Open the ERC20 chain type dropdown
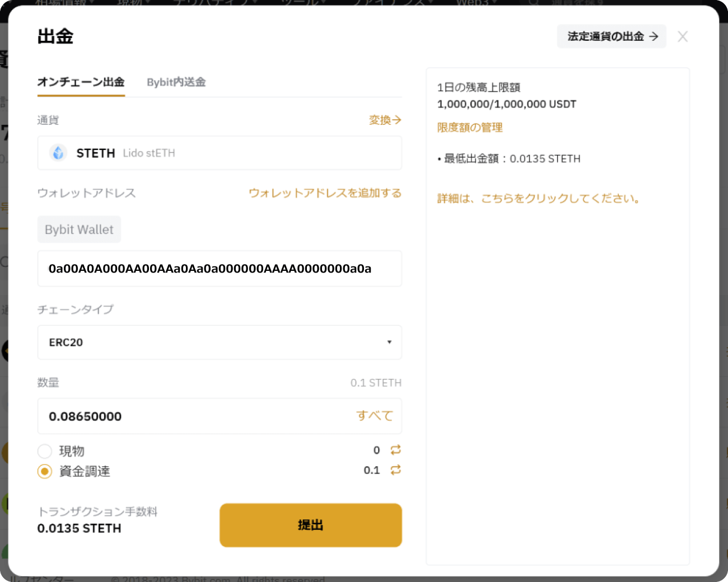Viewport: 728px width, 582px height. tap(219, 342)
